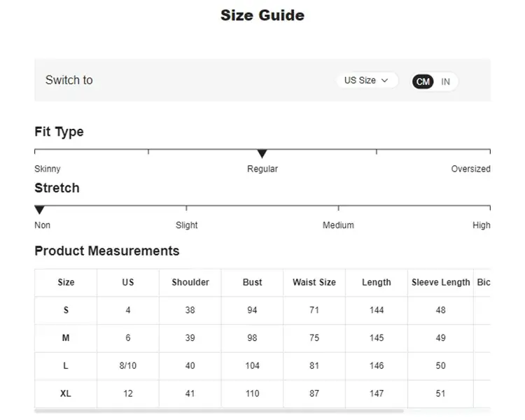Select the CM unit toggle
Viewport: 525px width, 420px height.
tap(423, 82)
